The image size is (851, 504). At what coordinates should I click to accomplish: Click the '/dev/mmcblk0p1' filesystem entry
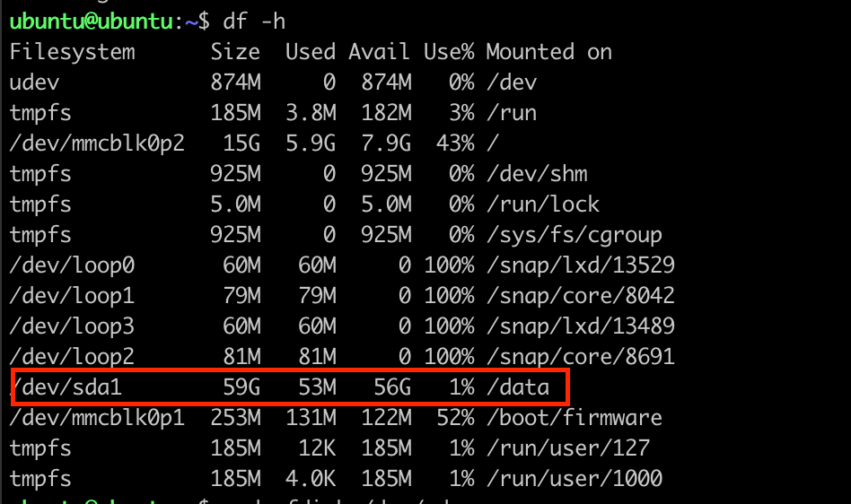coord(97,418)
